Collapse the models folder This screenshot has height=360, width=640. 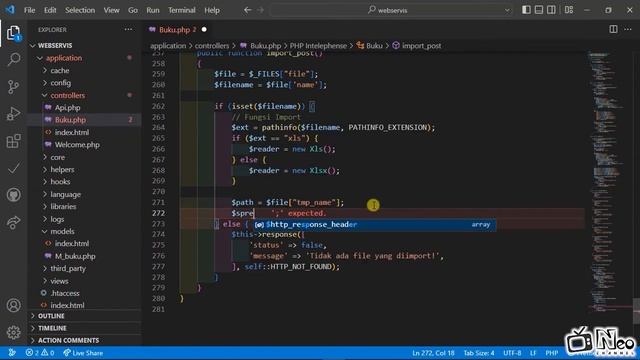coord(62,231)
